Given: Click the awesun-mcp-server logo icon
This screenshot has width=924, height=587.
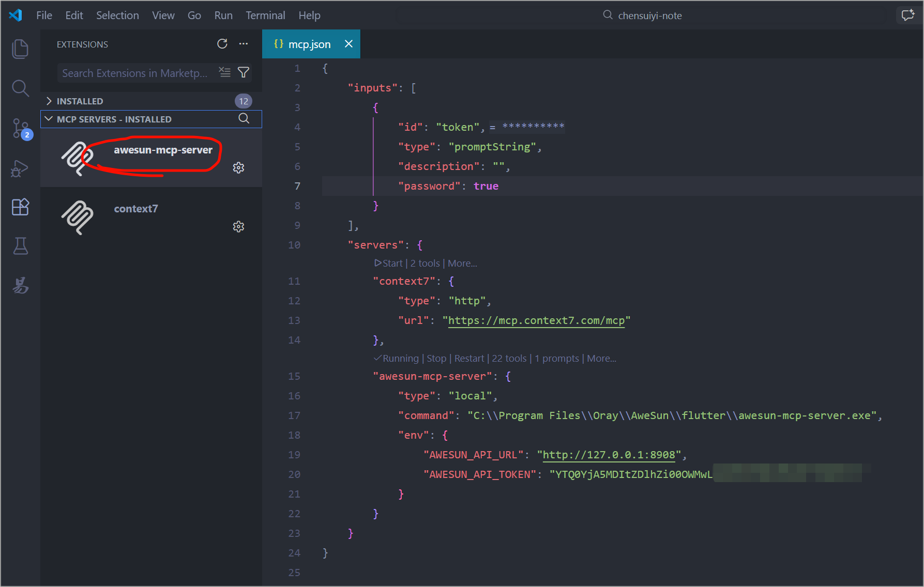Looking at the screenshot, I should click(78, 159).
